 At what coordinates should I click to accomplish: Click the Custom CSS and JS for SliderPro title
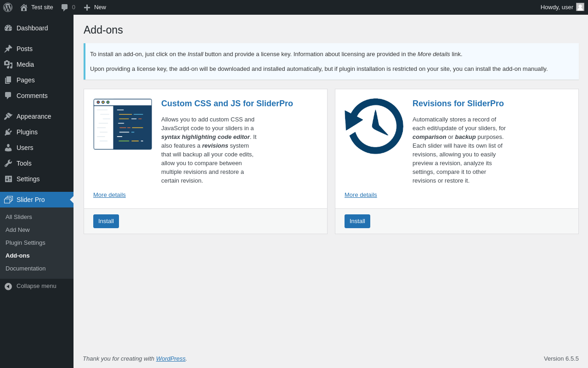tap(227, 104)
